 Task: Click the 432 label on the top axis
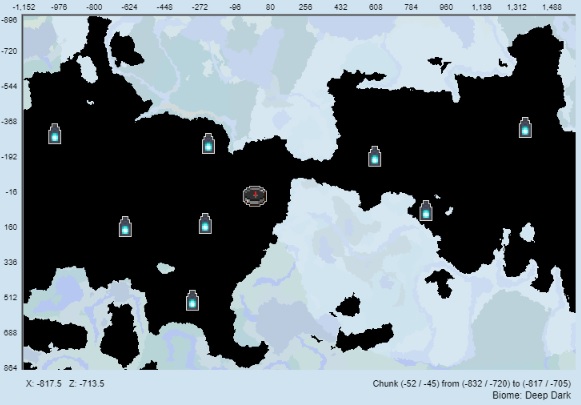pyautogui.click(x=341, y=7)
